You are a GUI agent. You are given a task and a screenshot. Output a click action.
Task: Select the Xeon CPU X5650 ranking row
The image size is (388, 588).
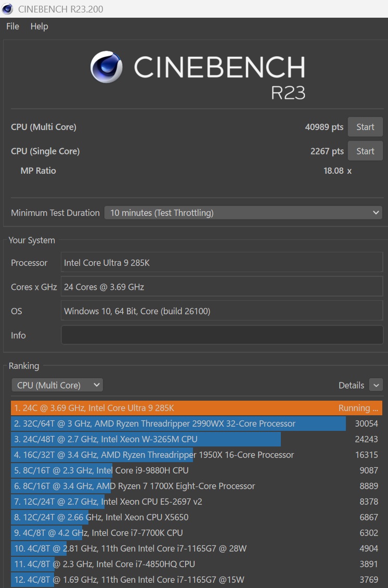coord(197,517)
